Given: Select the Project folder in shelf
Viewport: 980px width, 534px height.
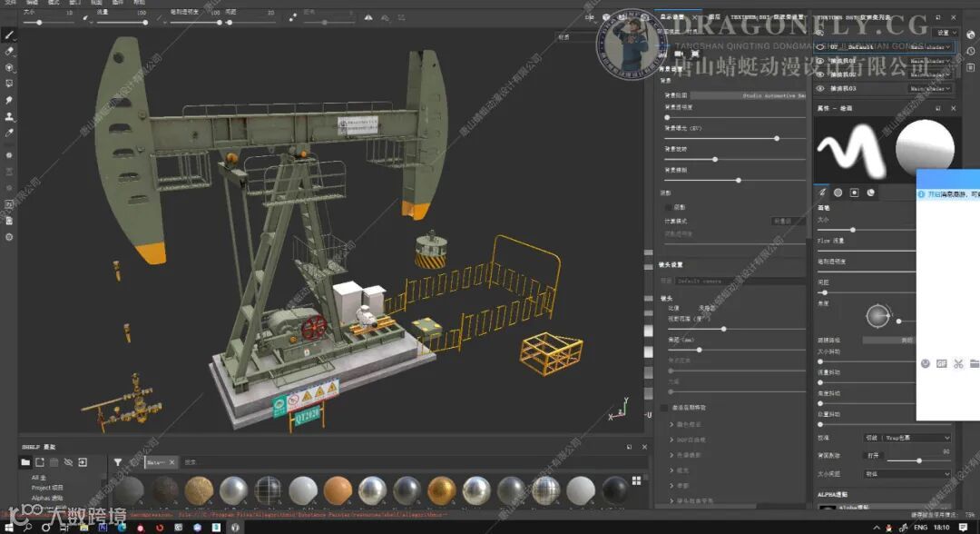Looking at the screenshot, I should (47, 488).
